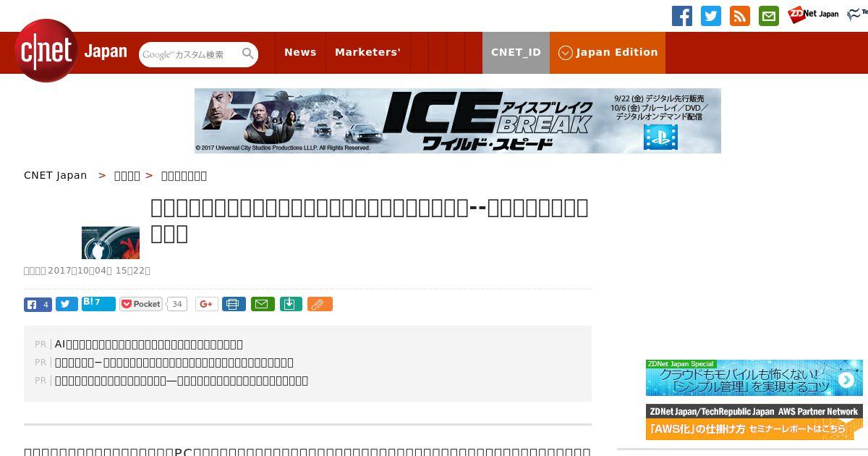Go to CNET Japan home via logo

pos(70,51)
